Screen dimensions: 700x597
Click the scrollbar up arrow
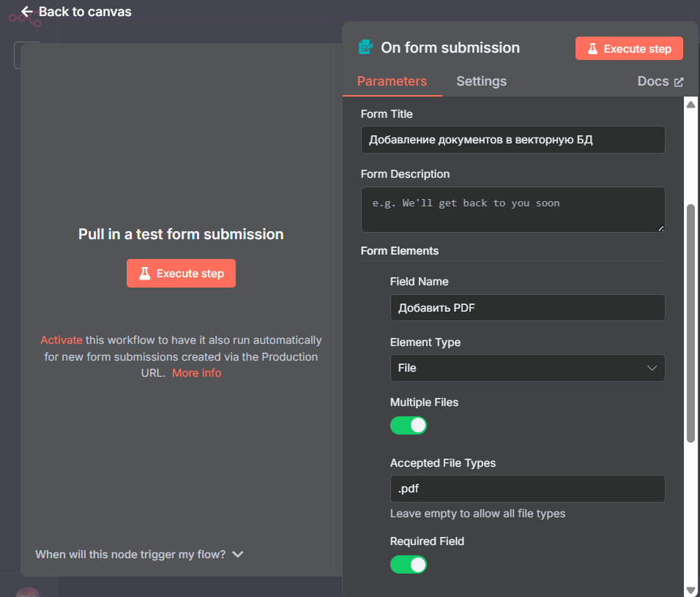(x=690, y=105)
